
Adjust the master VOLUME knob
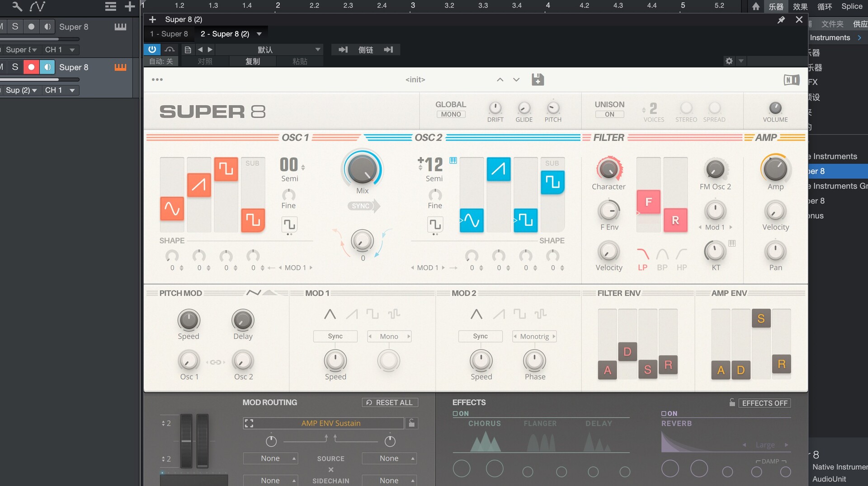[x=775, y=108]
